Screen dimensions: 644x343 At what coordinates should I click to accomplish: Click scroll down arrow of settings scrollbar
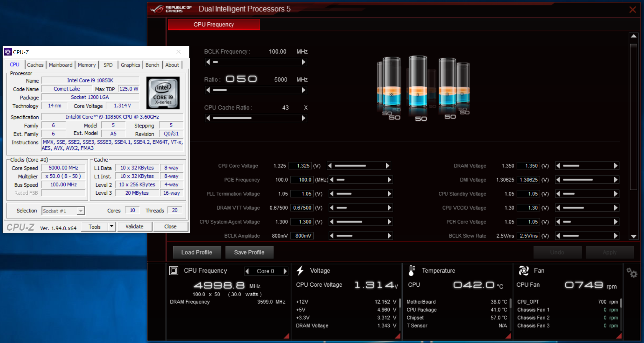634,236
